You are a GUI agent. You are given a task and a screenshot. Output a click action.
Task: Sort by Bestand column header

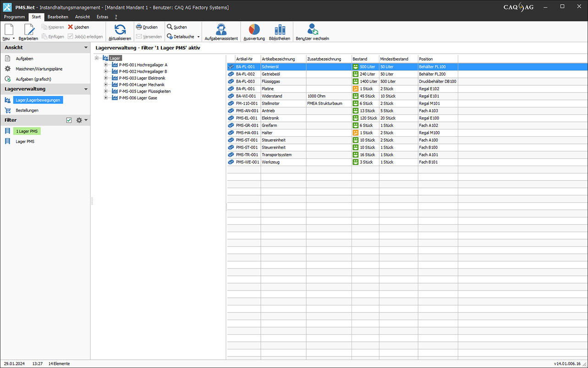[x=365, y=59]
